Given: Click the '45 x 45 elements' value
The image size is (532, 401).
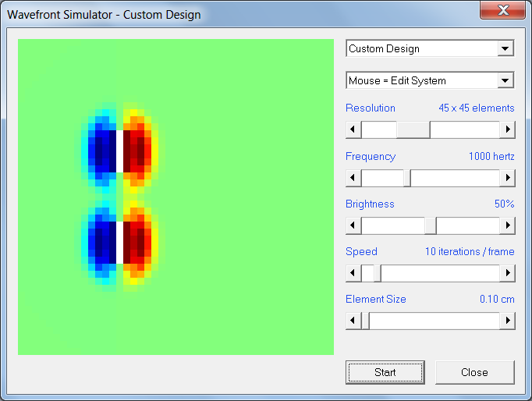Looking at the screenshot, I should 477,108.
